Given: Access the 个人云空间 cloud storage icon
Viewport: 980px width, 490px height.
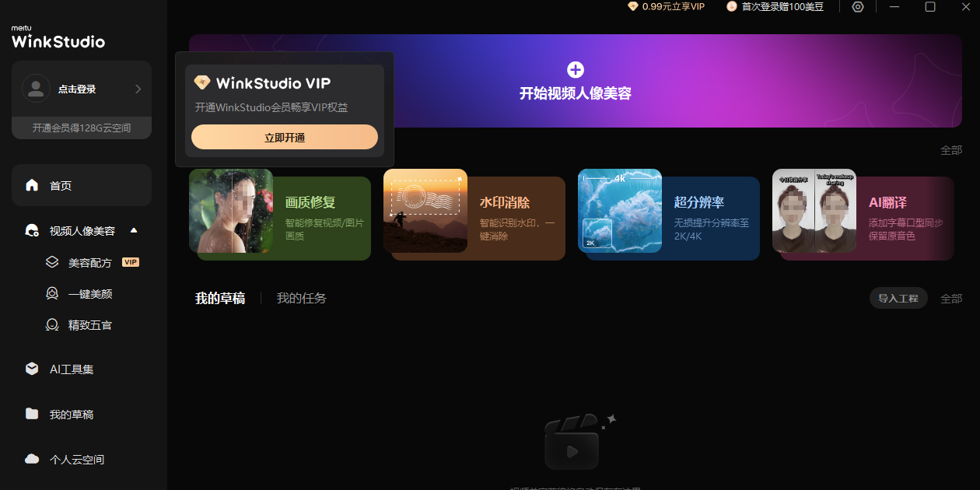Looking at the screenshot, I should (x=32, y=459).
